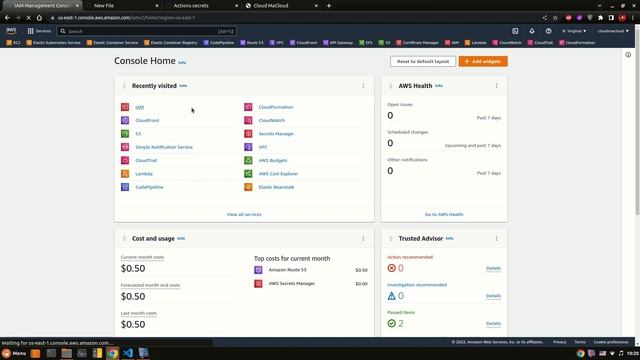Click the Simple Notification Service icon
The height and width of the screenshot is (360, 640).
point(125,147)
